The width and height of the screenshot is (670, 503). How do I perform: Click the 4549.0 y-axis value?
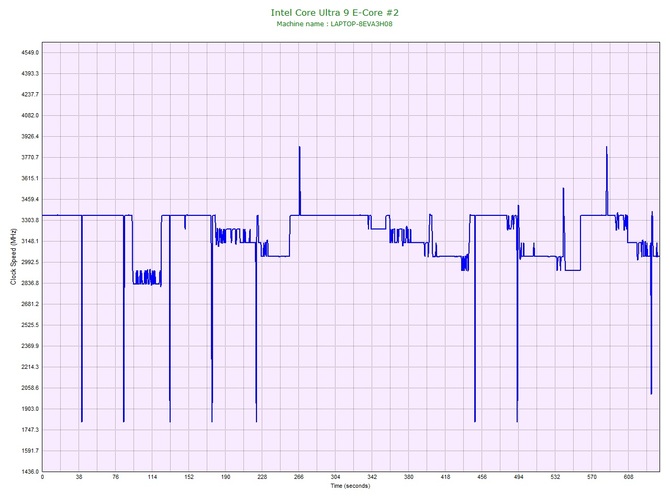point(30,53)
